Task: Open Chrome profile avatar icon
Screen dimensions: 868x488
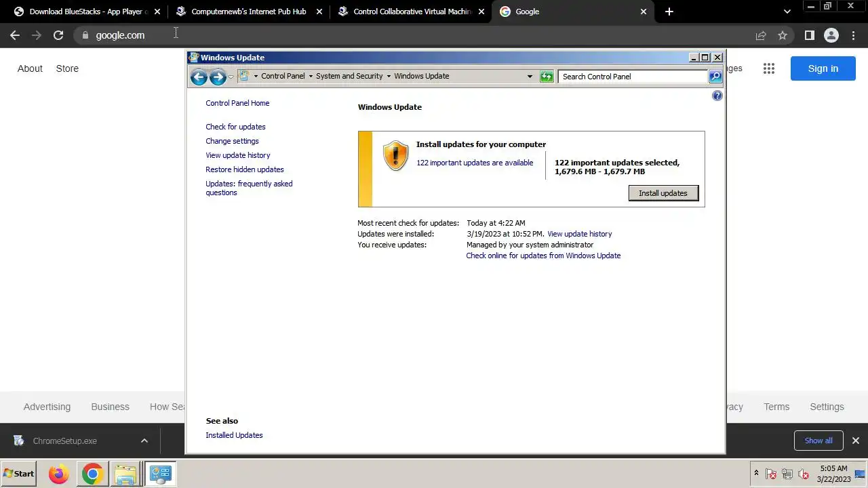Action: 831,35
